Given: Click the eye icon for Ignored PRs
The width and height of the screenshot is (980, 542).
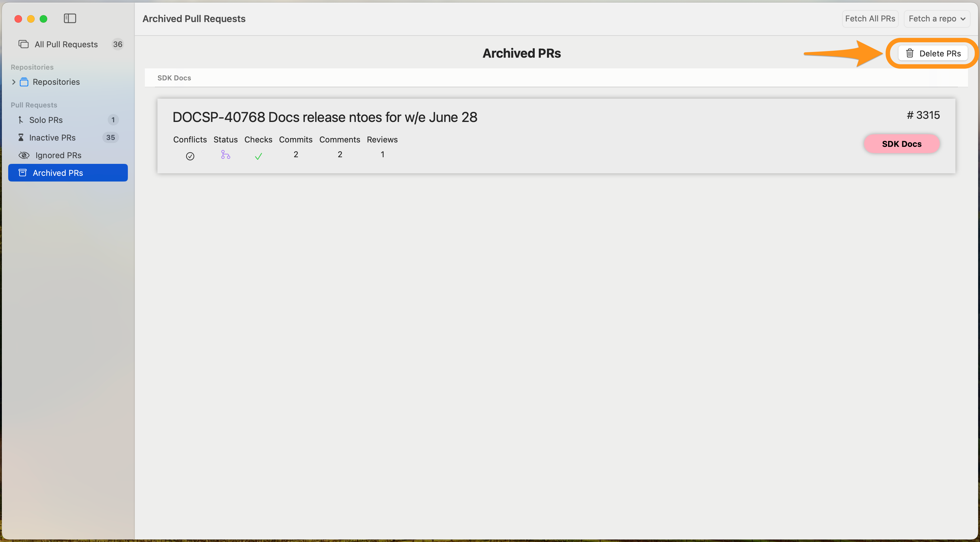Looking at the screenshot, I should coord(23,155).
